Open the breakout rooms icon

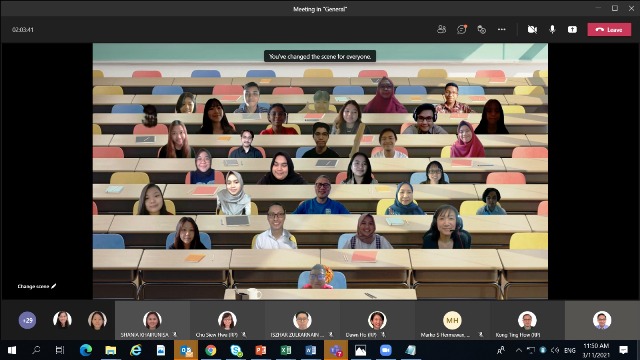tap(482, 29)
